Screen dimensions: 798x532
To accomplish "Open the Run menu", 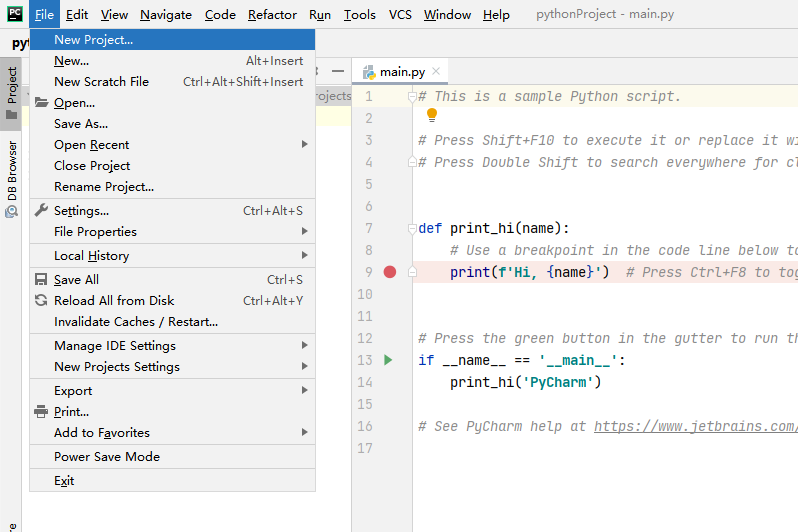I will click(x=320, y=15).
